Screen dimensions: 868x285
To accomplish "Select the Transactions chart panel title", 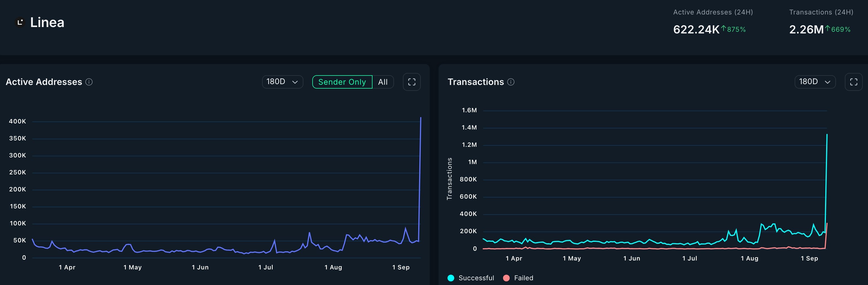I will 476,82.
